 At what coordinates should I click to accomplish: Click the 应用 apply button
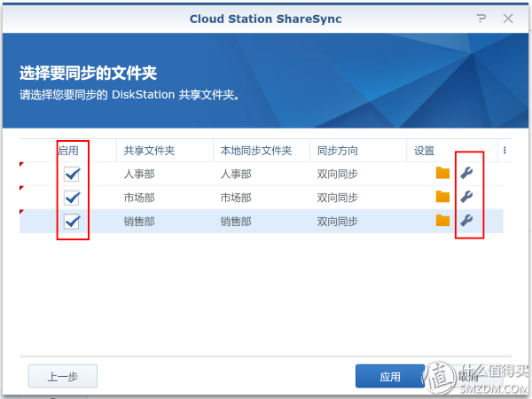pos(390,377)
